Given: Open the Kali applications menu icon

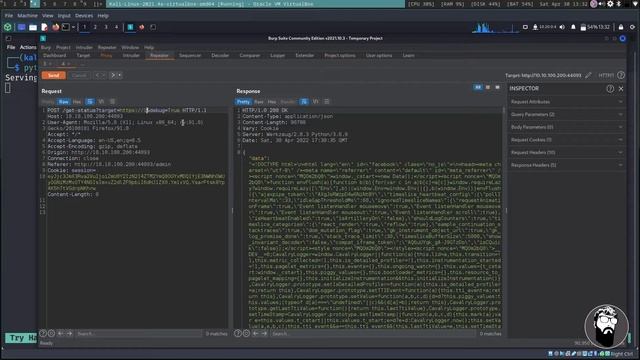Looking at the screenshot, I should click(x=8, y=27).
